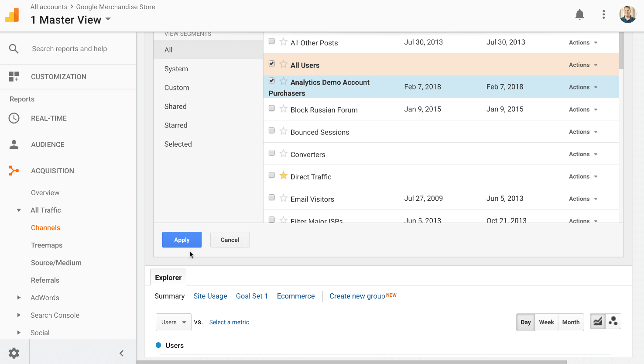Click the Search reports and help field
Viewport: 644px width, 364px height.
[69, 49]
